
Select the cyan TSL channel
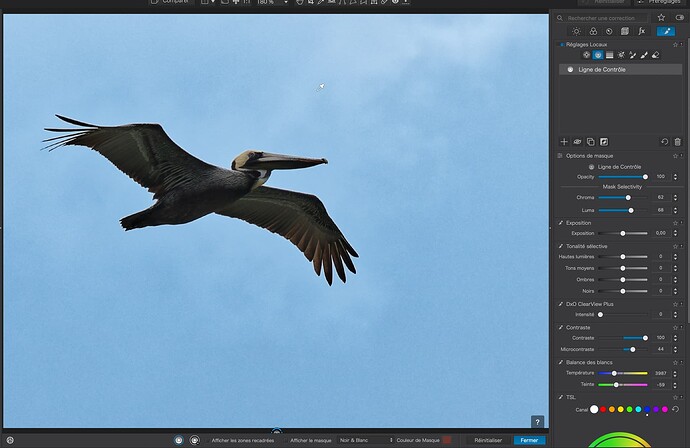(638, 409)
